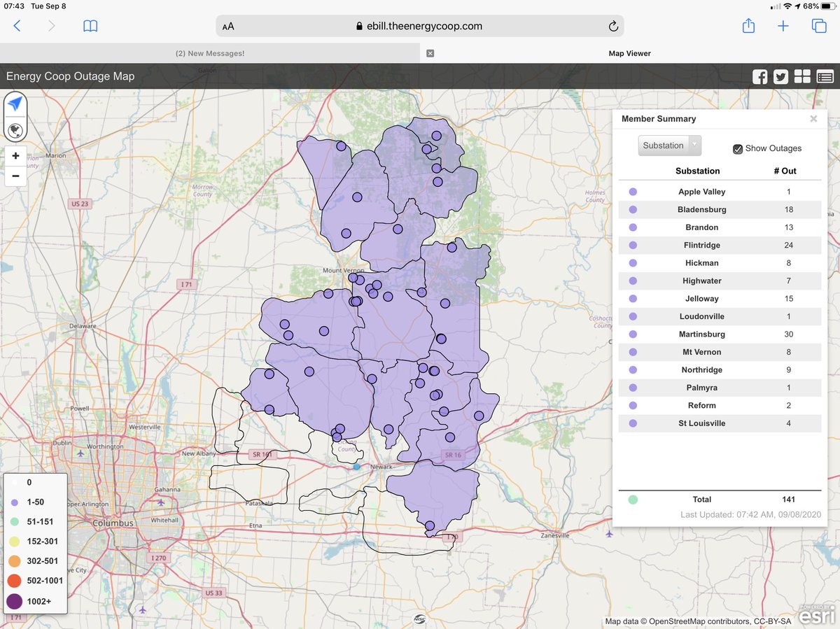Select the Northridge substation row
Screen dimensions: 840x629
720,370
